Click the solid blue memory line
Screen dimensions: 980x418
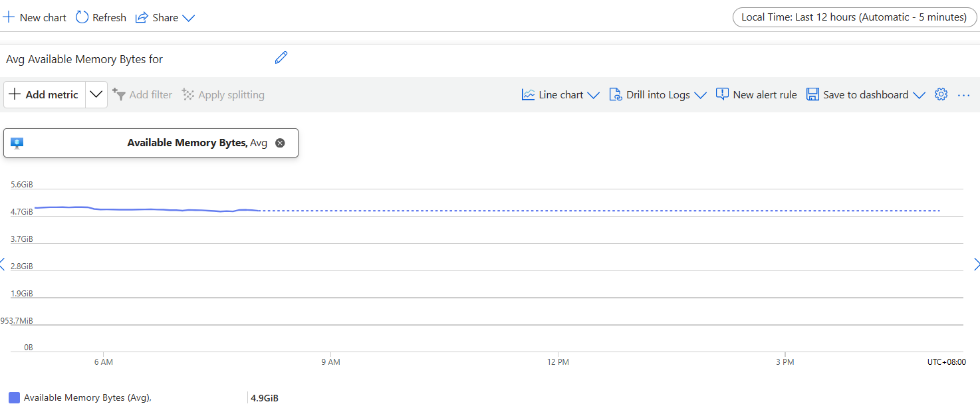(x=146, y=209)
